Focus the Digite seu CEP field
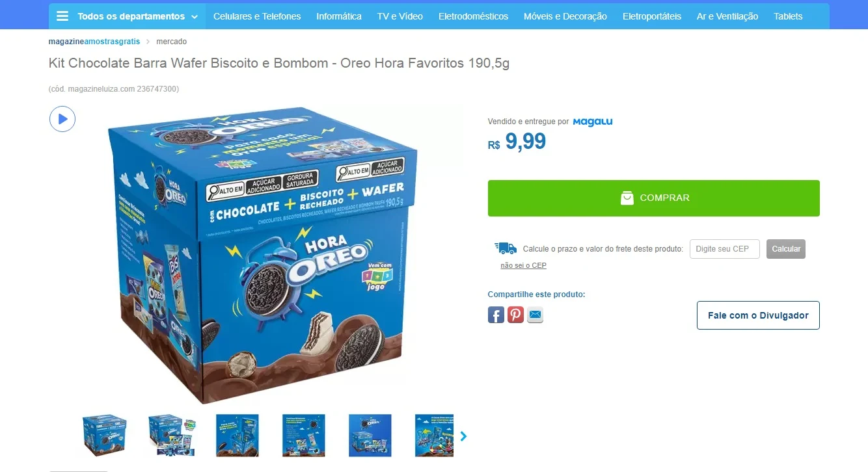This screenshot has width=868, height=472. (x=725, y=249)
